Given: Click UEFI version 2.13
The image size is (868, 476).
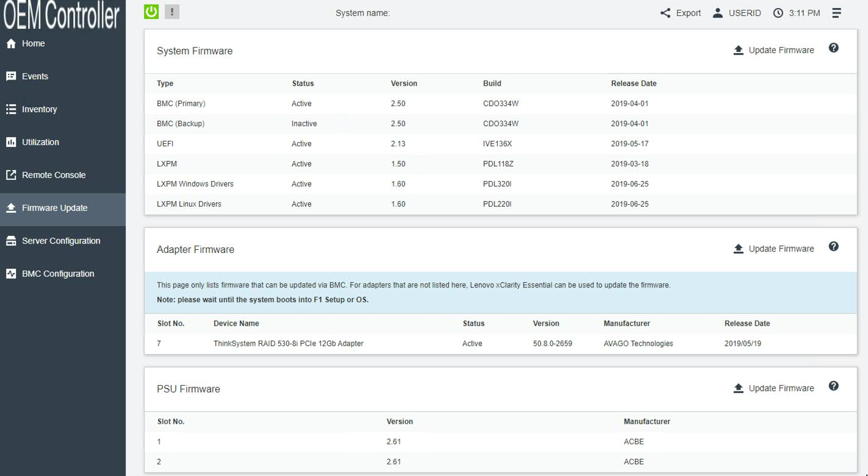Looking at the screenshot, I should pyautogui.click(x=398, y=144).
